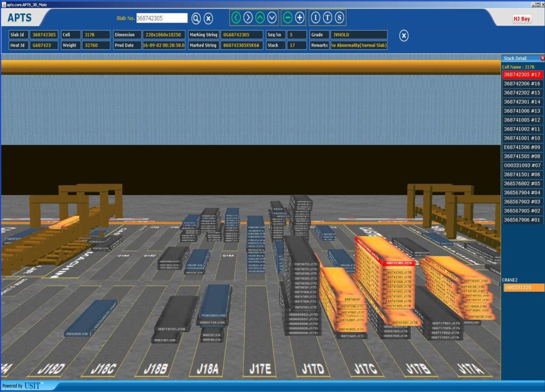Select slab 368567906 #01 in stack list

(523, 220)
